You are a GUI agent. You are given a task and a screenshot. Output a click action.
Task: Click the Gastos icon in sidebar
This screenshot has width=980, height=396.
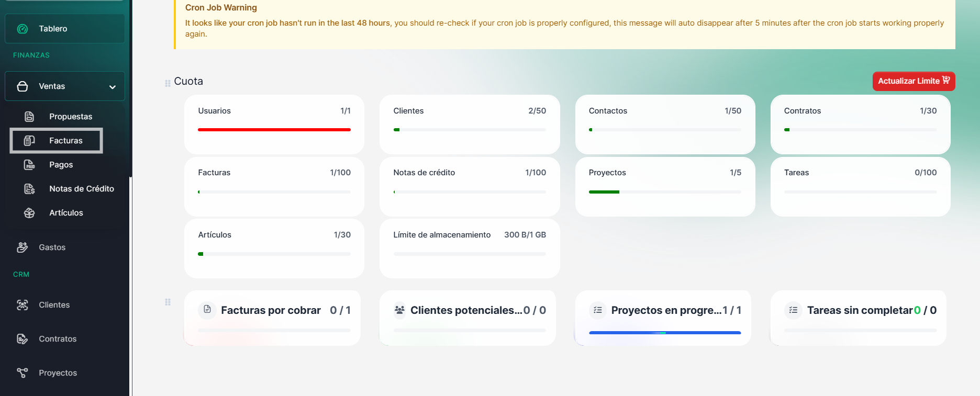click(23, 247)
